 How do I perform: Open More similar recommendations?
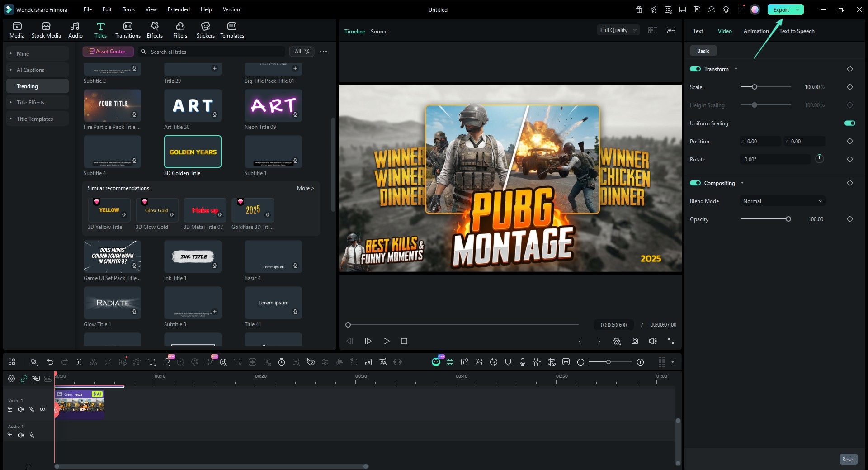(305, 188)
